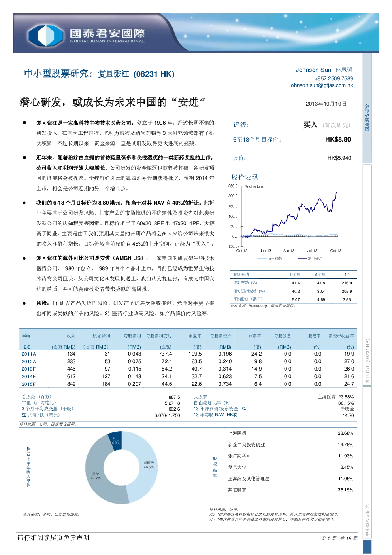
Task: Click the page indicator 第 1 页, 共 19 页
Action: pyautogui.click(x=339, y=538)
